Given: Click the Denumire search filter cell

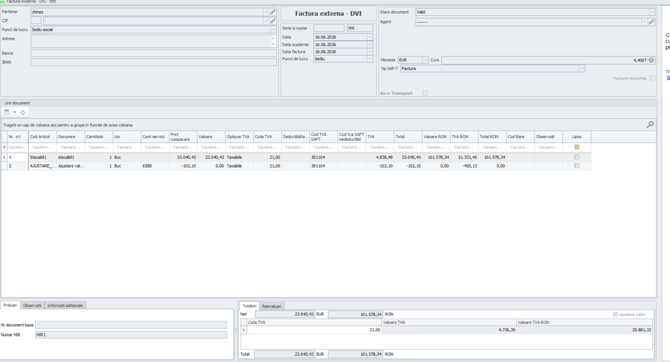Looking at the screenshot, I should point(71,147).
